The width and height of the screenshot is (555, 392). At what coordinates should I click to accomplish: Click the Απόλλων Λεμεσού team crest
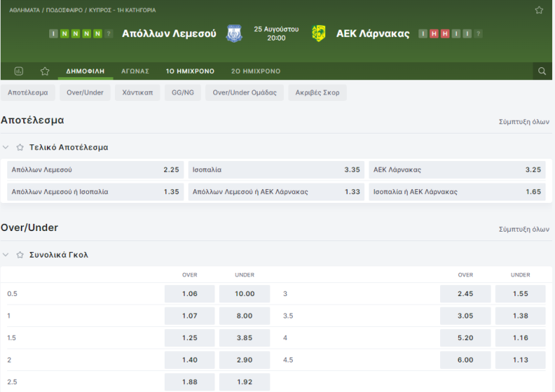[233, 33]
